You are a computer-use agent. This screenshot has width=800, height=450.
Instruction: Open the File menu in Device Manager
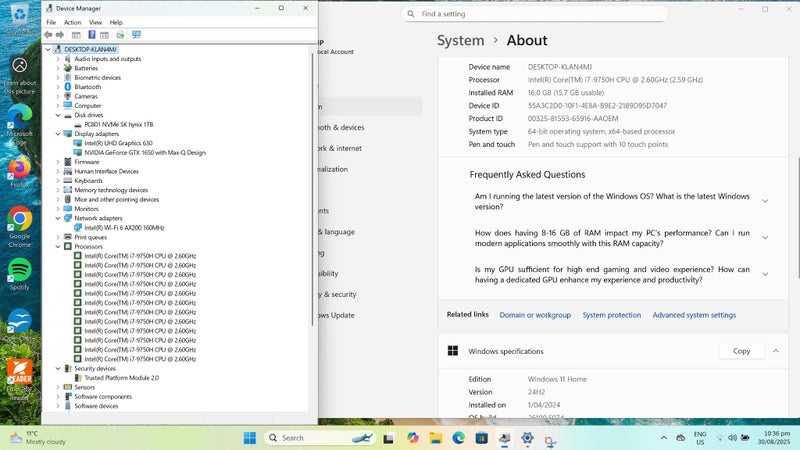tap(51, 22)
